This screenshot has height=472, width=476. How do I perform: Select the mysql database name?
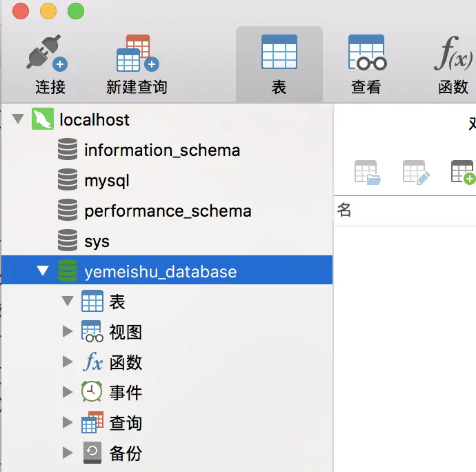click(107, 181)
